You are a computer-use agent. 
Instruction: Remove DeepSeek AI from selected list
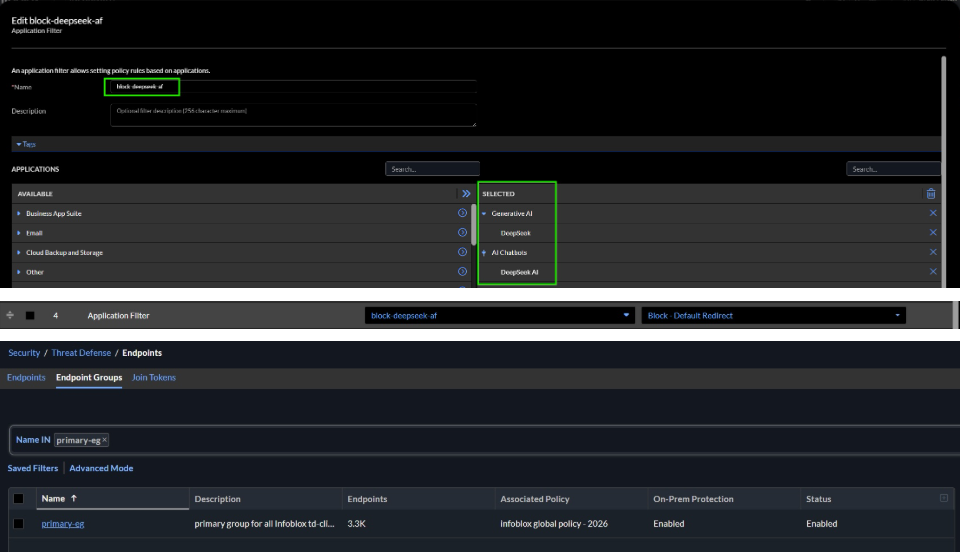coord(933,272)
